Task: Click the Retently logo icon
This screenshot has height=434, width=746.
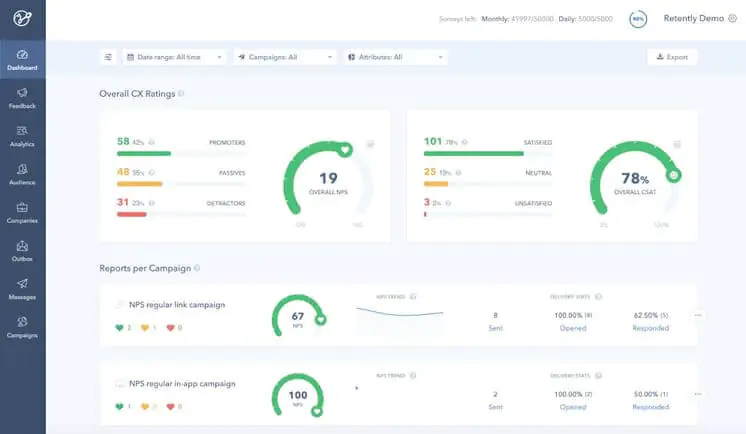Action: (22, 18)
